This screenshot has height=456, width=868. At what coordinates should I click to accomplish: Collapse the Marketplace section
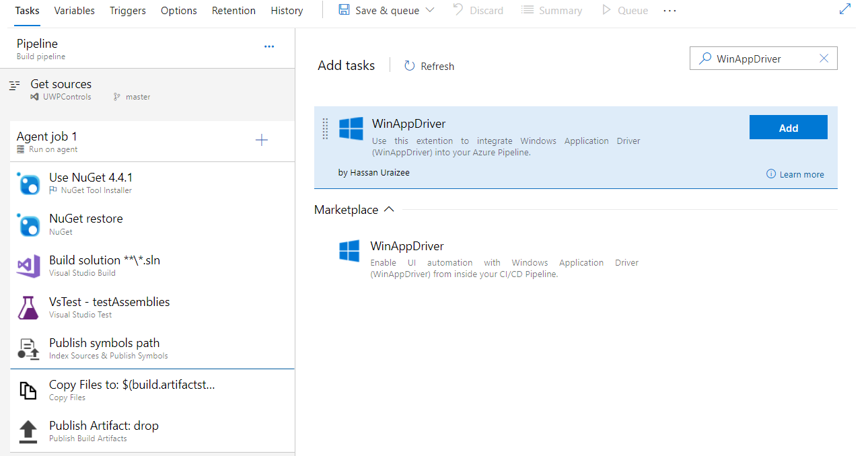[x=355, y=210]
